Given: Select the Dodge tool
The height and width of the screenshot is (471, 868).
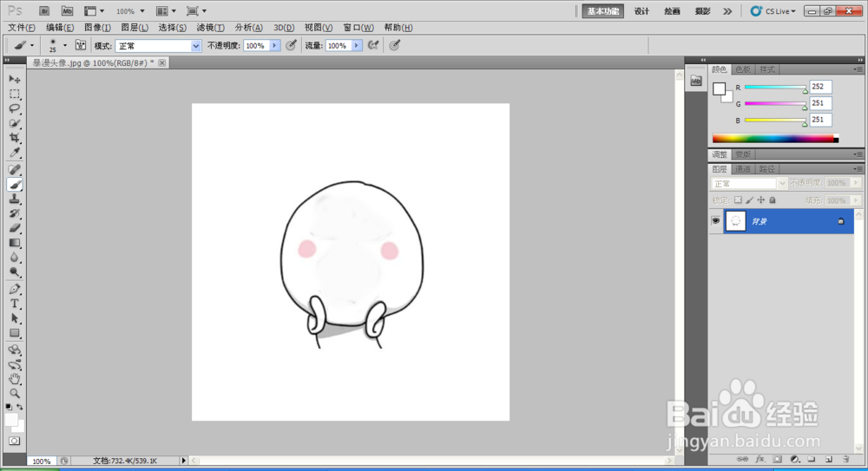Looking at the screenshot, I should [15, 271].
